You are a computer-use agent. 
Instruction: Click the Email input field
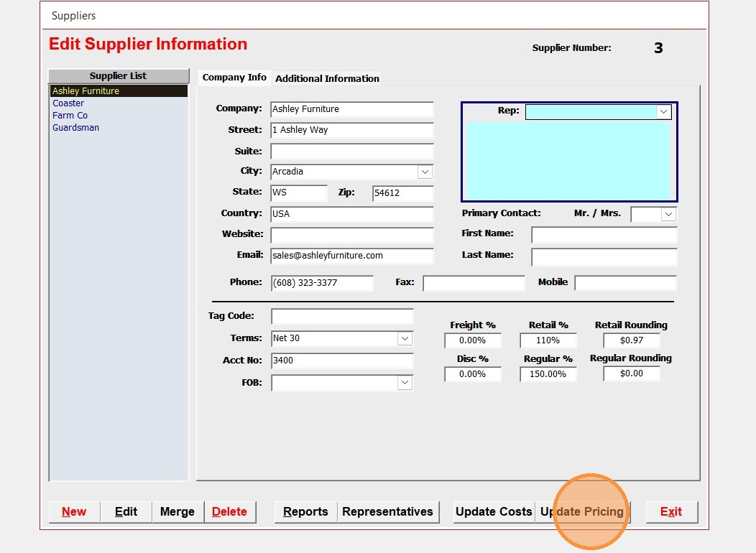(351, 256)
